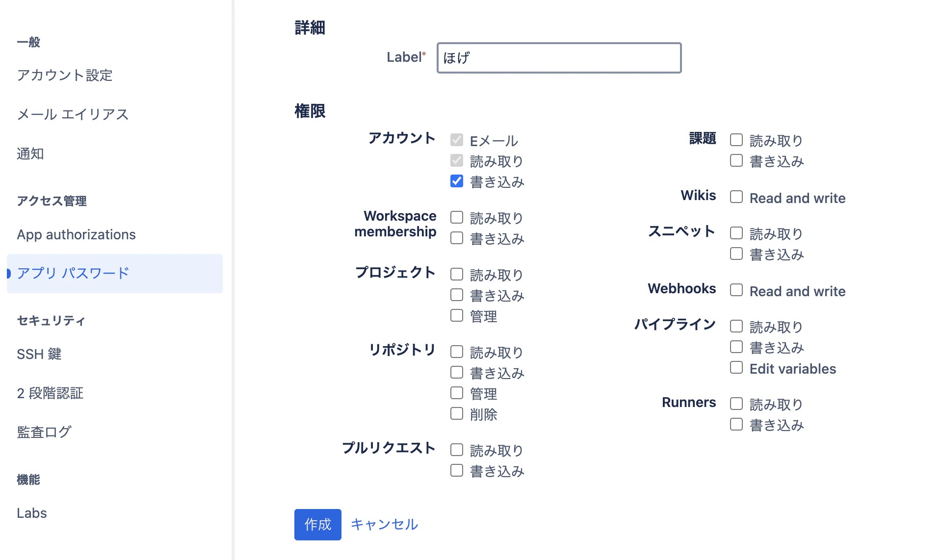Enable パイプライン Edit variables checkbox
The width and height of the screenshot is (941, 560).
tap(736, 367)
